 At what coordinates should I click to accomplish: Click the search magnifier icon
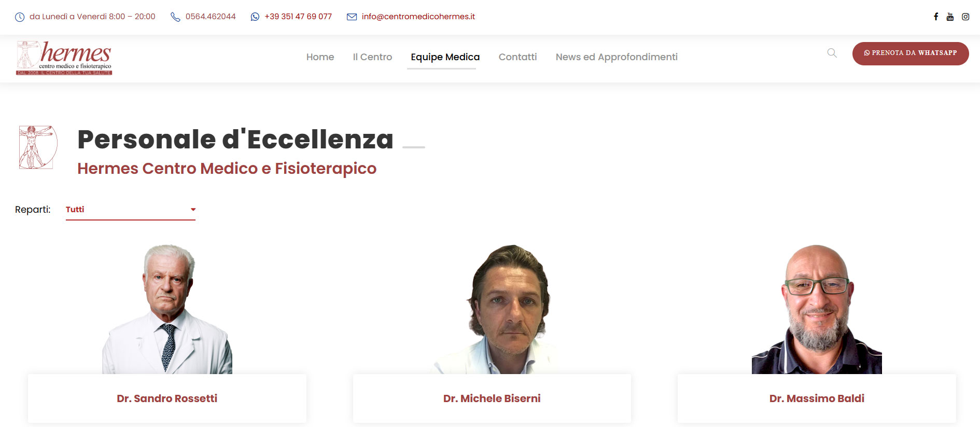[x=832, y=53]
